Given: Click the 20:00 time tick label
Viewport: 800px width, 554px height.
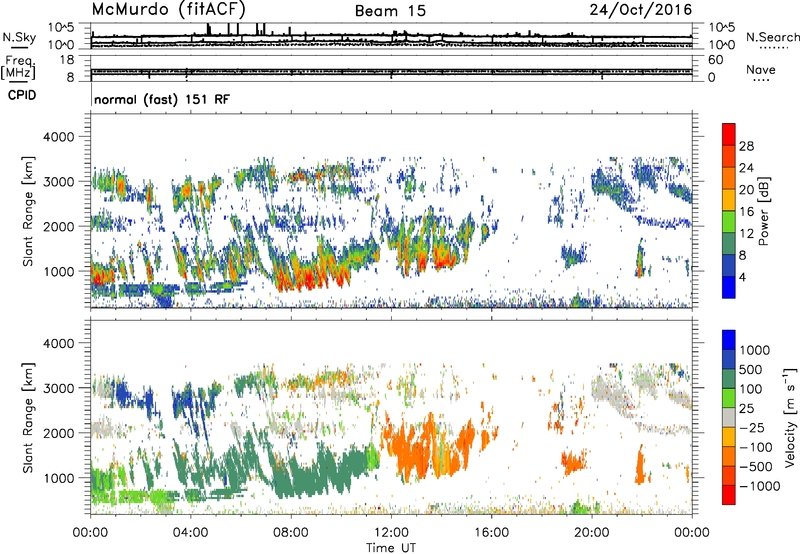Looking at the screenshot, I should (592, 533).
